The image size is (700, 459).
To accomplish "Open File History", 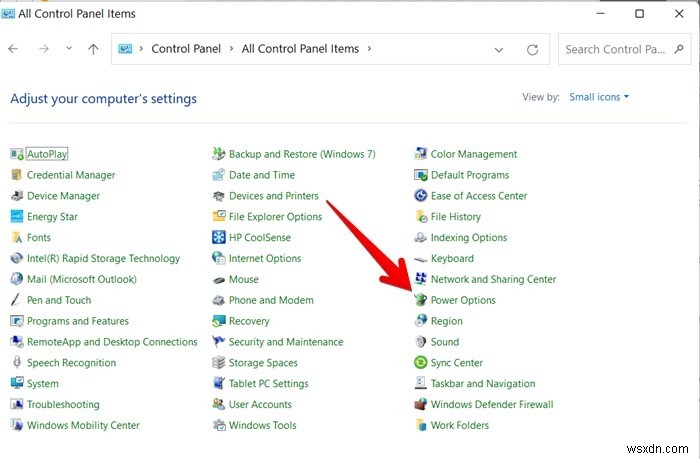I will [x=455, y=217].
